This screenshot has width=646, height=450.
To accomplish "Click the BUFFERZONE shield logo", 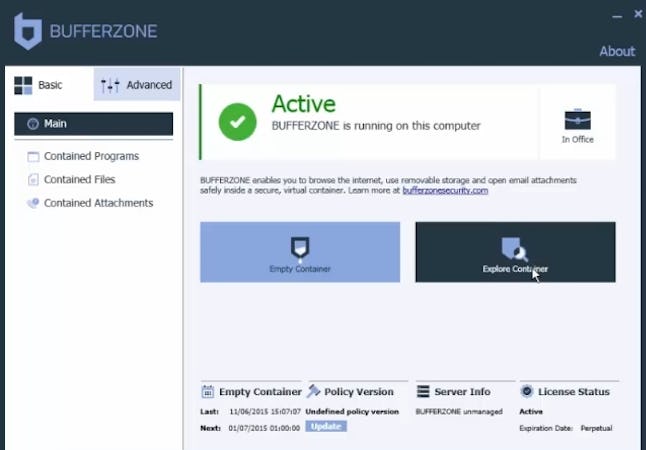I will (28, 31).
